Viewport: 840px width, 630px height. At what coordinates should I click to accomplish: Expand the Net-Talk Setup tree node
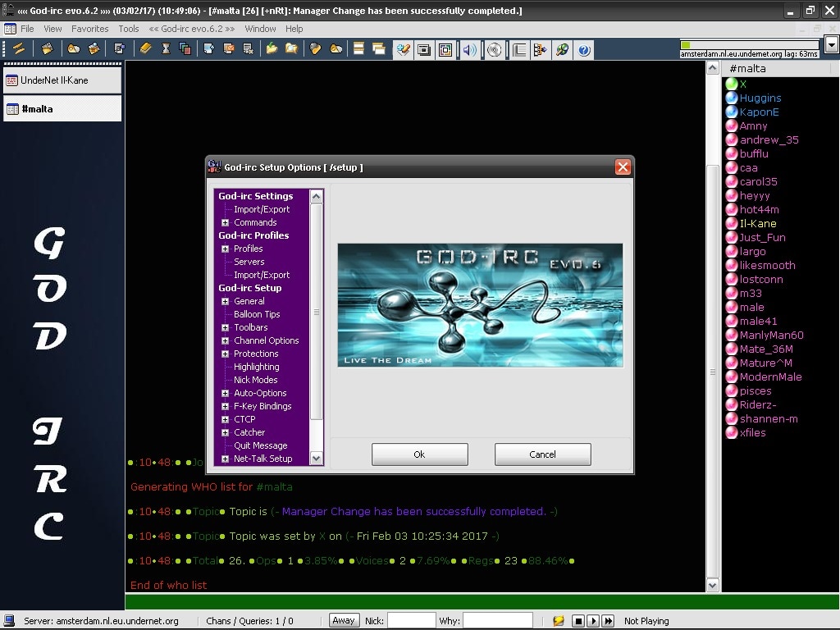225,459
